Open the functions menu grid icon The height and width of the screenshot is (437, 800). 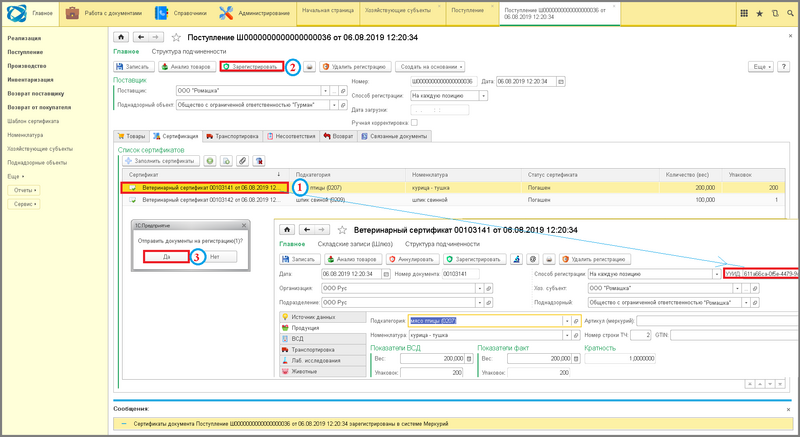pyautogui.click(x=744, y=13)
